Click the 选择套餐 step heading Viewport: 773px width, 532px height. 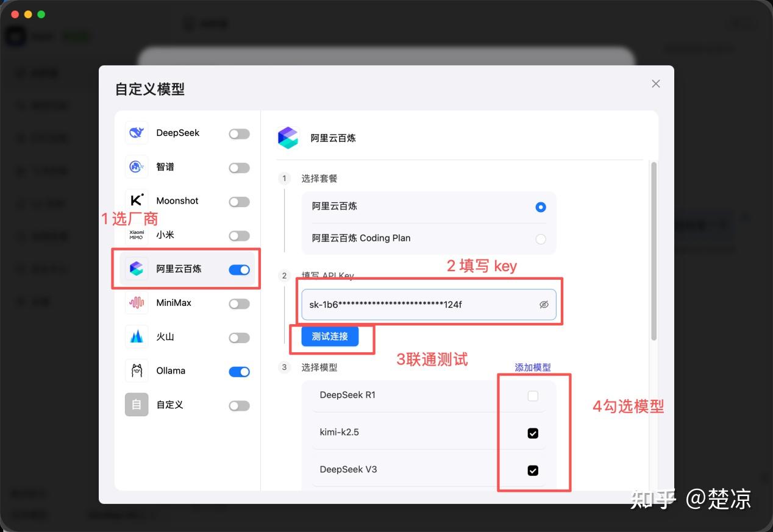click(x=319, y=179)
